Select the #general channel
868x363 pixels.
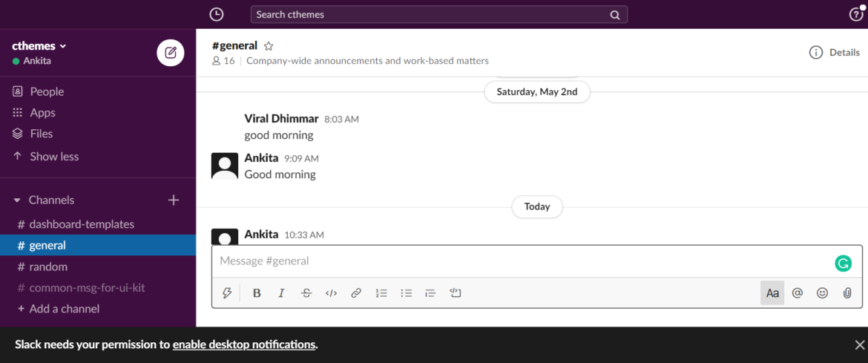(98, 245)
